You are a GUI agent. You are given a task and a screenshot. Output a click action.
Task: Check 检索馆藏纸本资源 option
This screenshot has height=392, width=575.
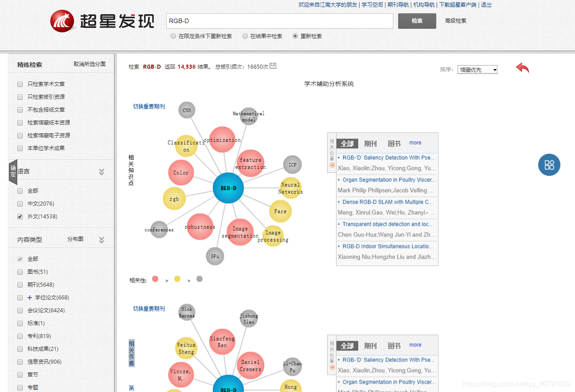coord(20,123)
